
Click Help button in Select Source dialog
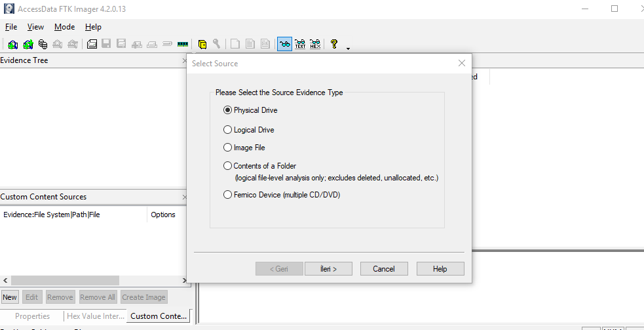point(440,269)
